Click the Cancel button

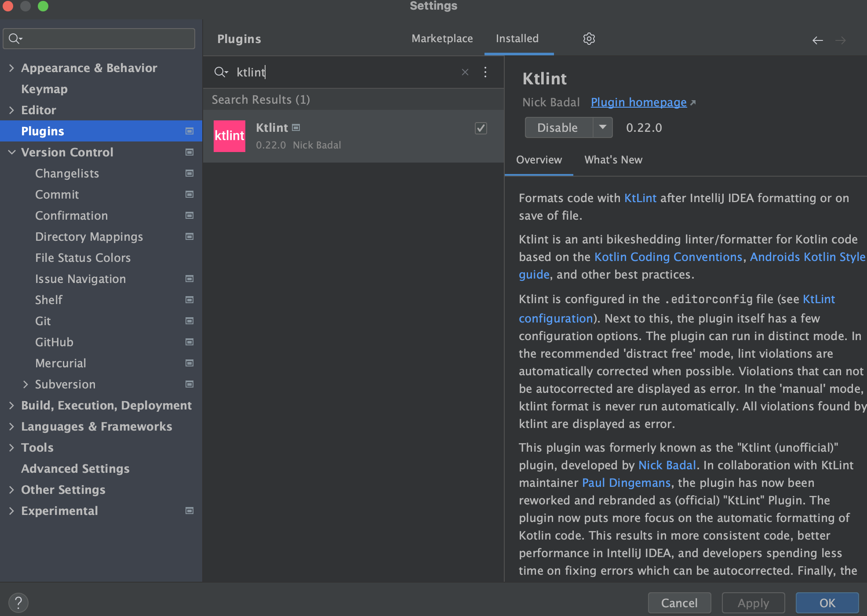tap(679, 603)
